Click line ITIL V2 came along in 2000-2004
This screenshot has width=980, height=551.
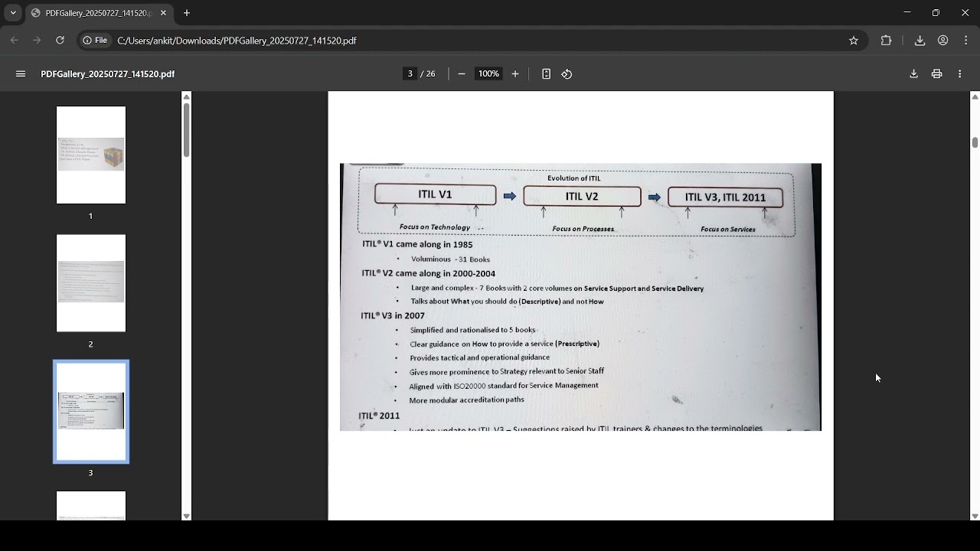428,273
